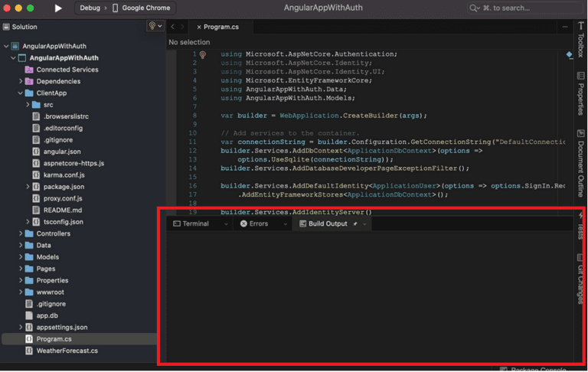Open the lightbulb options dropdown in Solution panel

click(155, 26)
